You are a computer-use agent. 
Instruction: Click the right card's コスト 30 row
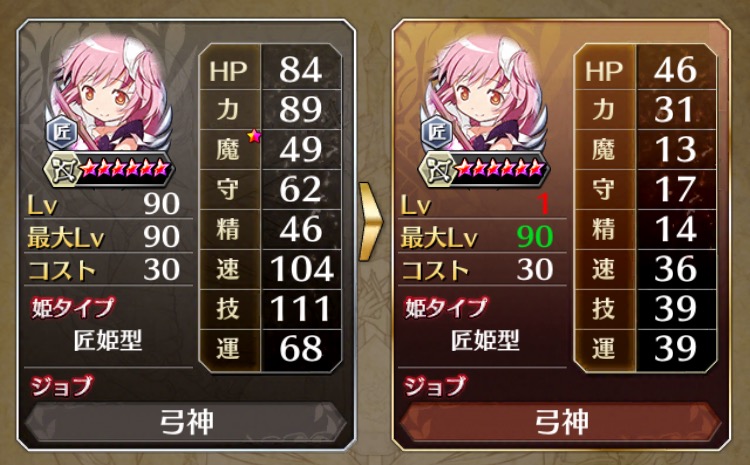coord(482,270)
